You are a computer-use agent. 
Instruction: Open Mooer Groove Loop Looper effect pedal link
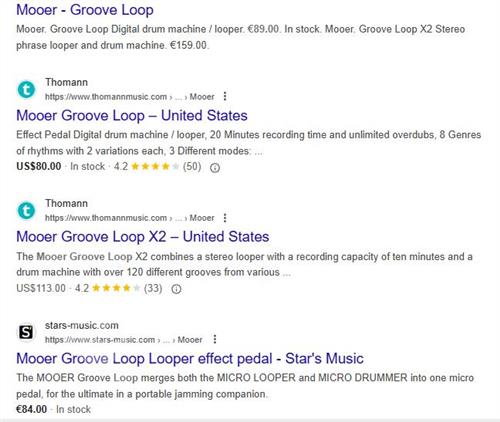tap(190, 359)
